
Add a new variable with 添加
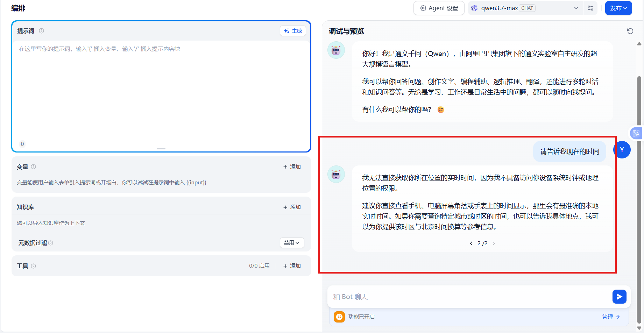292,167
